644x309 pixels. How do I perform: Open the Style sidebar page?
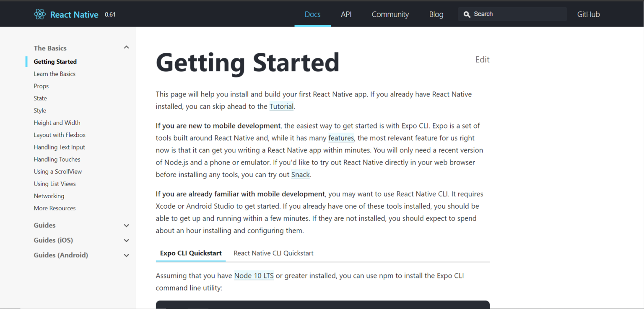pos(40,110)
